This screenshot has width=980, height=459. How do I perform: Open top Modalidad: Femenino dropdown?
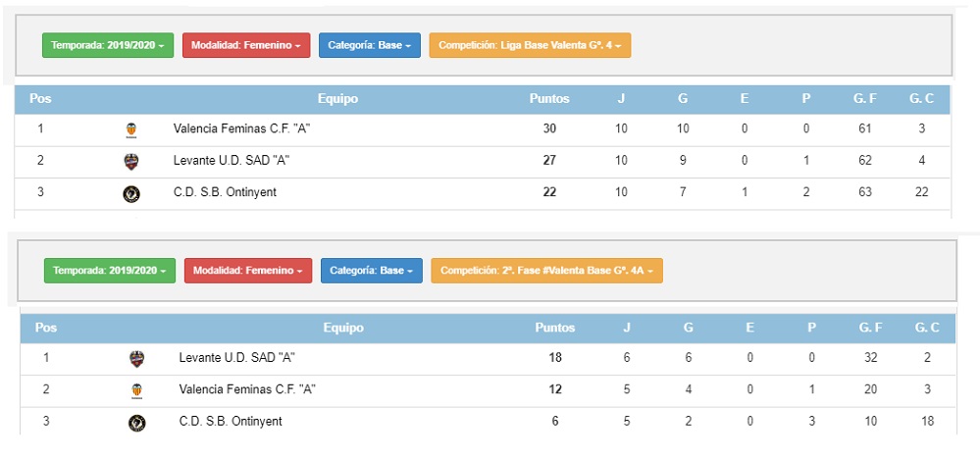[x=246, y=45]
